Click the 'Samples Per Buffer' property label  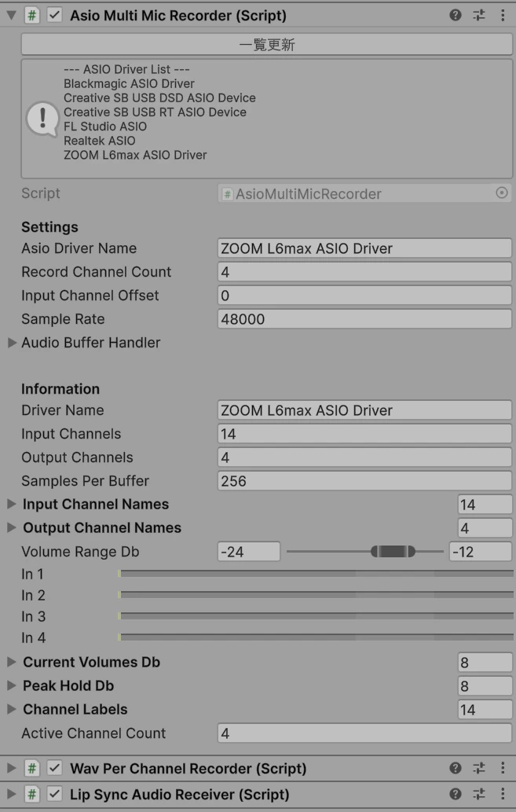[85, 481]
